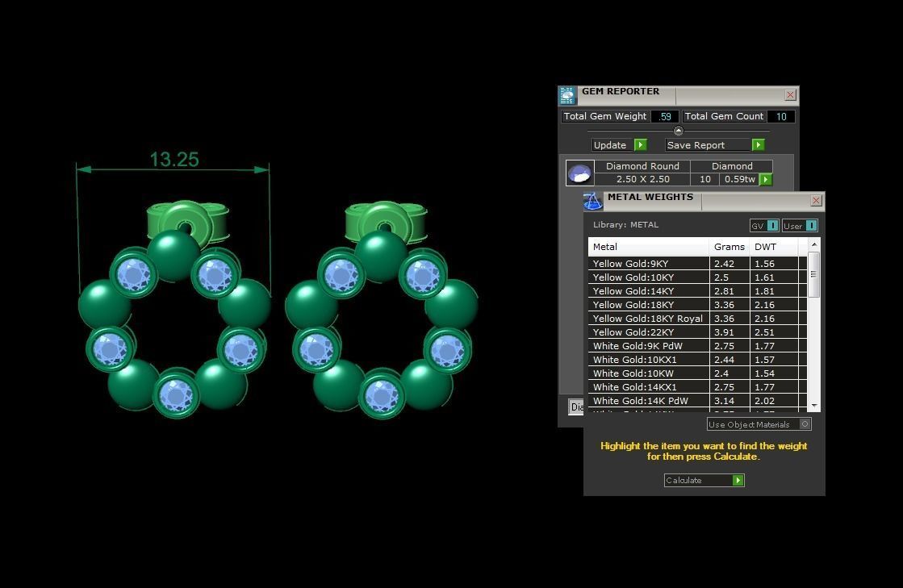Select the Yellow Gold:10KY row
903x588 pixels.
click(x=697, y=277)
